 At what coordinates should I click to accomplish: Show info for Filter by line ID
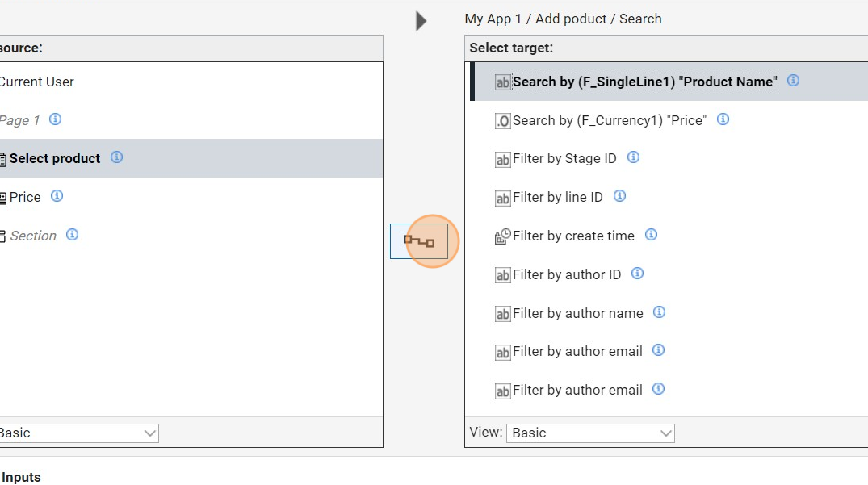point(619,196)
